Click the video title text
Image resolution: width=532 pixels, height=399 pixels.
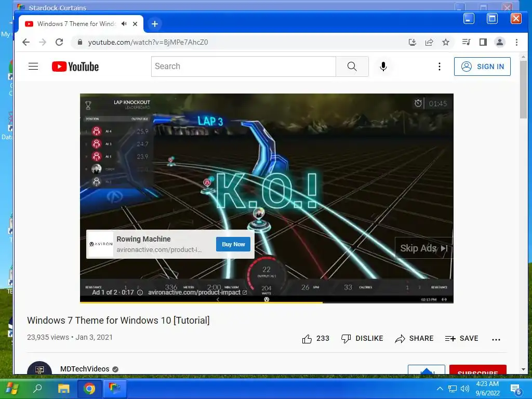click(x=118, y=320)
